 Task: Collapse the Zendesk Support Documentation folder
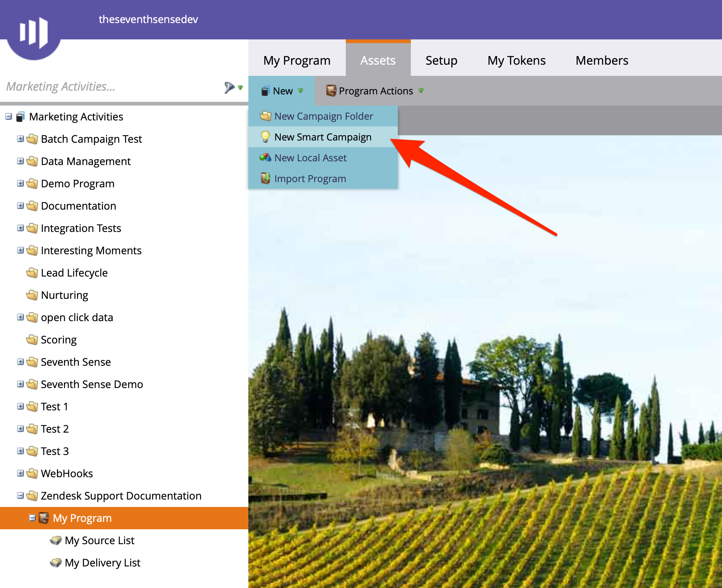click(20, 495)
